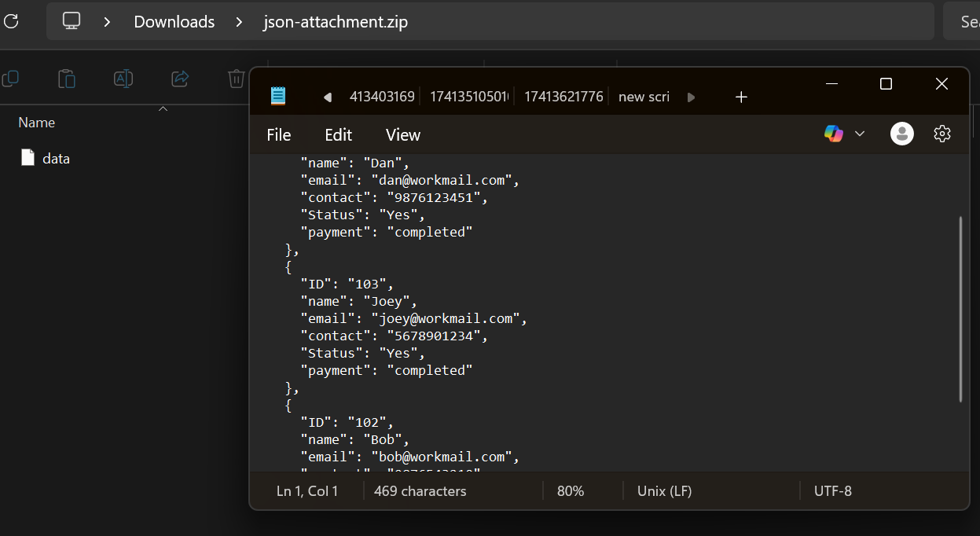Open the File menu
This screenshot has height=536, width=980.
tap(278, 135)
